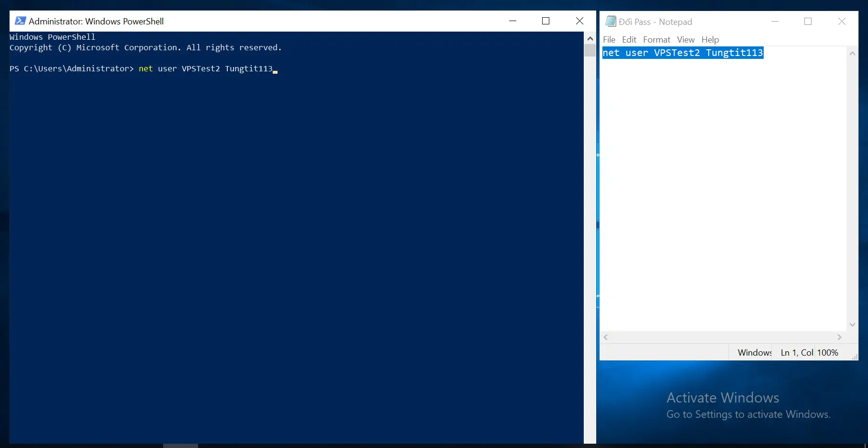Minimize the PowerShell window

(x=512, y=21)
